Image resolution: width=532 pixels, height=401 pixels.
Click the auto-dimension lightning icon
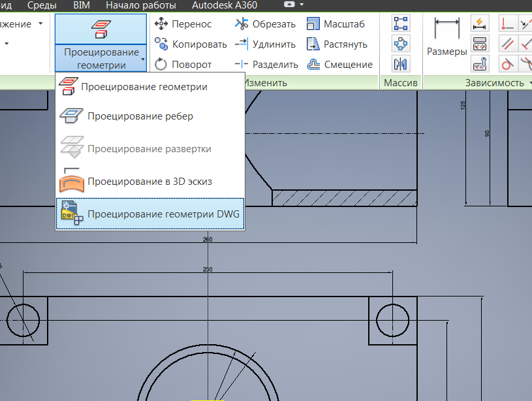tap(480, 23)
